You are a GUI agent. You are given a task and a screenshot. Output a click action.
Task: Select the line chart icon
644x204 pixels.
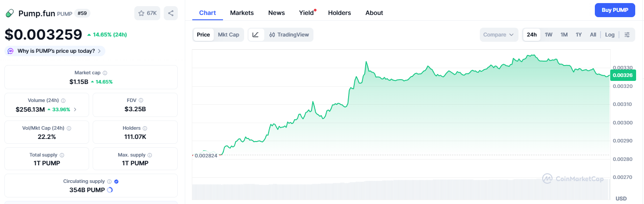click(x=255, y=35)
